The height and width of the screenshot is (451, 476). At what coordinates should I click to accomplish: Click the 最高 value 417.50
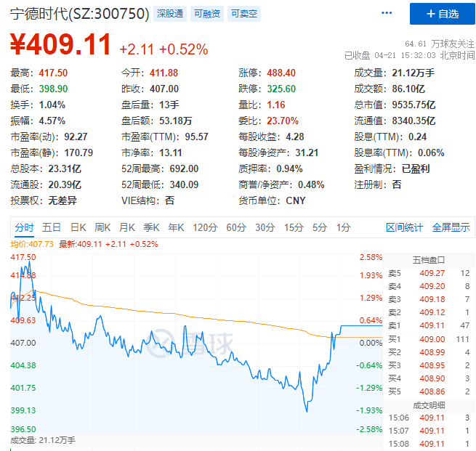[53, 73]
